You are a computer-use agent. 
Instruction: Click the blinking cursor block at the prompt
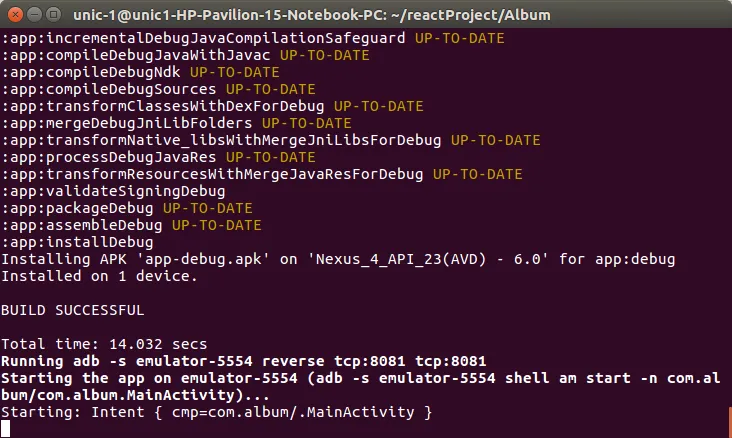point(6,429)
